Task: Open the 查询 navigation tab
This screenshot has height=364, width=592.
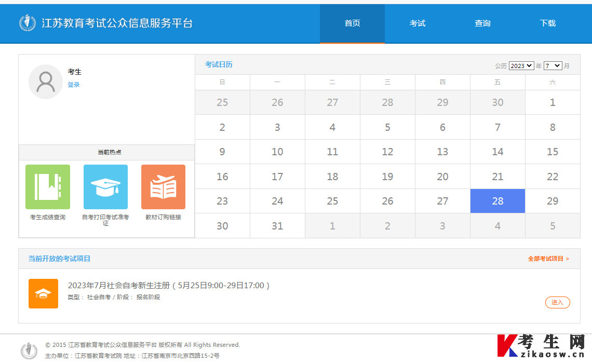Action: click(x=482, y=23)
